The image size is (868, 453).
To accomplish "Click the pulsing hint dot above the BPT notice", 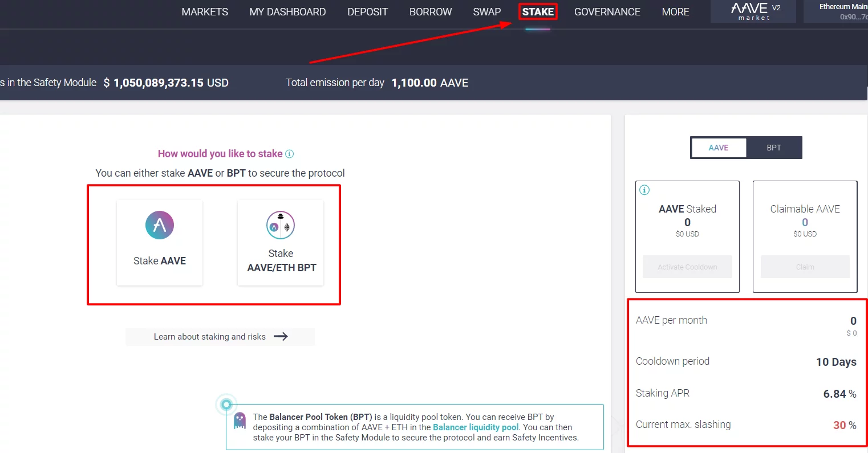I will pos(226,405).
